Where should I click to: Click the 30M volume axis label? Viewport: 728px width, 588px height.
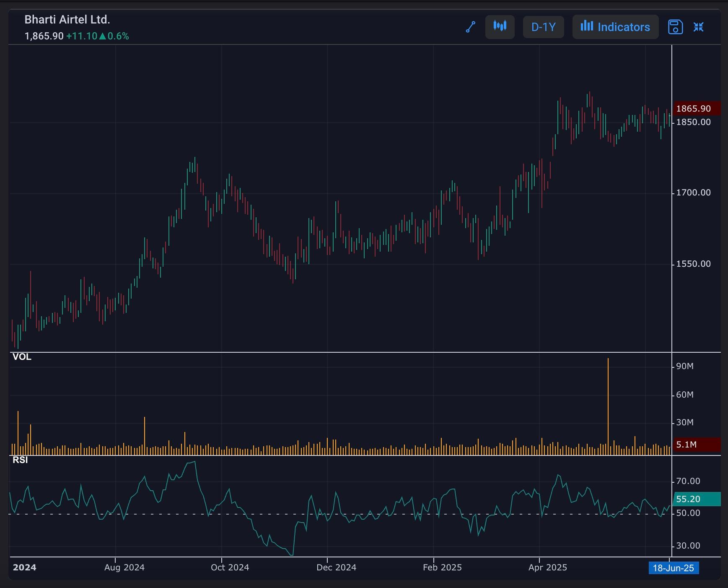[685, 422]
